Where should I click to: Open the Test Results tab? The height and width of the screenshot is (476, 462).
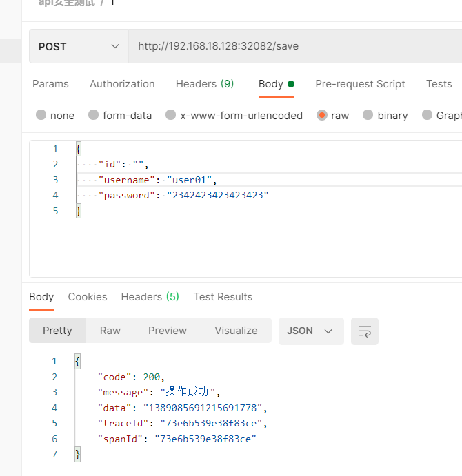coord(223,297)
